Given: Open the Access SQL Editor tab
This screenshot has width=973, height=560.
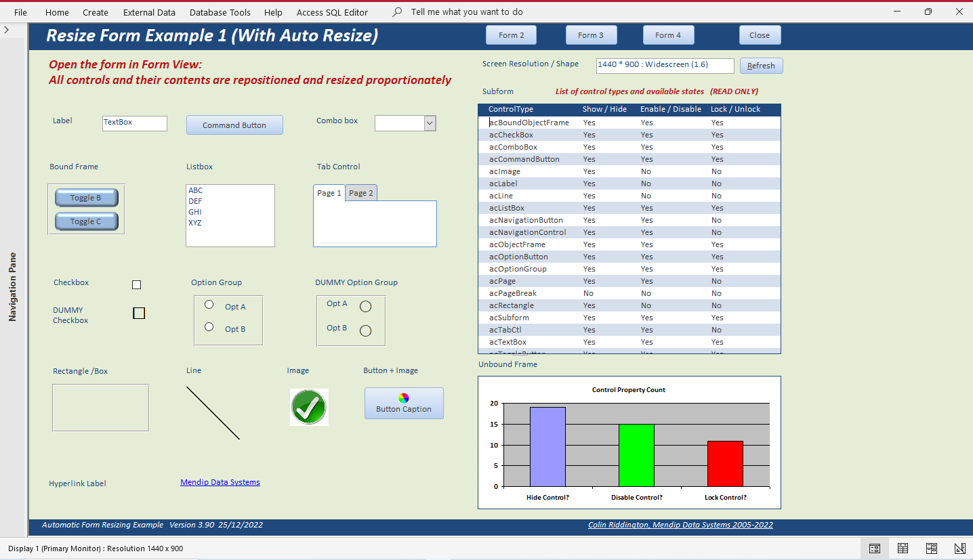Looking at the screenshot, I should click(332, 12).
